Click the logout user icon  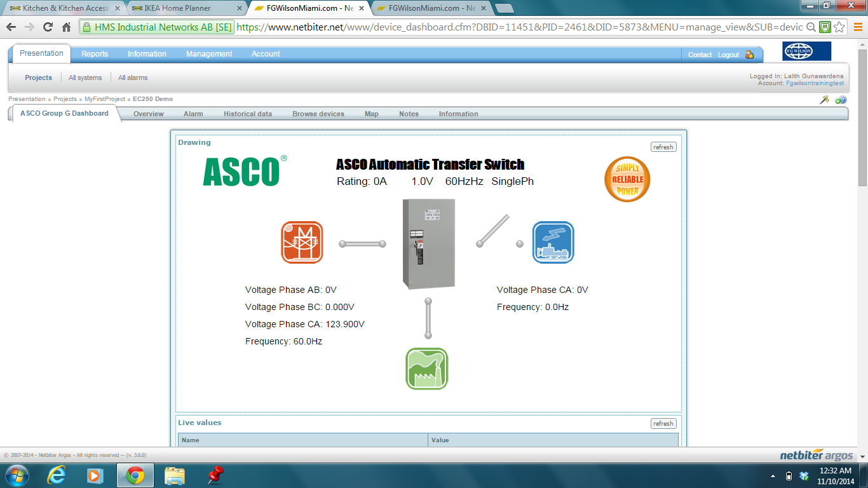click(x=749, y=55)
